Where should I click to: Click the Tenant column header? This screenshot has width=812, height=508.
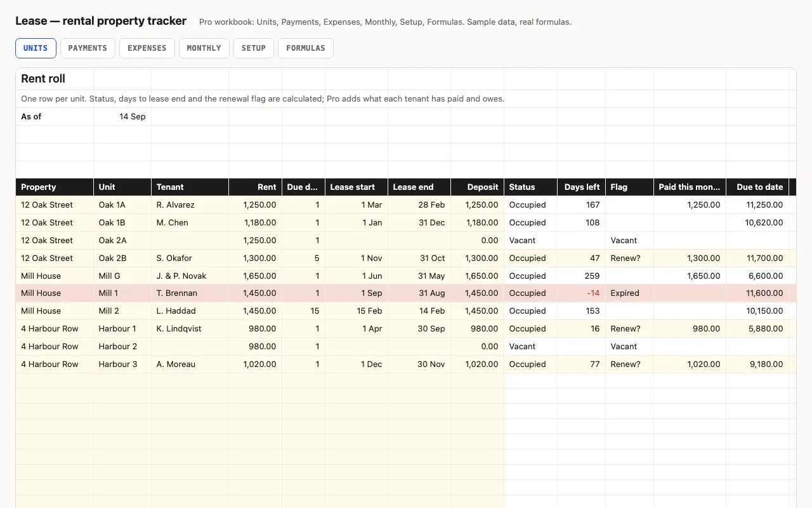[190, 187]
